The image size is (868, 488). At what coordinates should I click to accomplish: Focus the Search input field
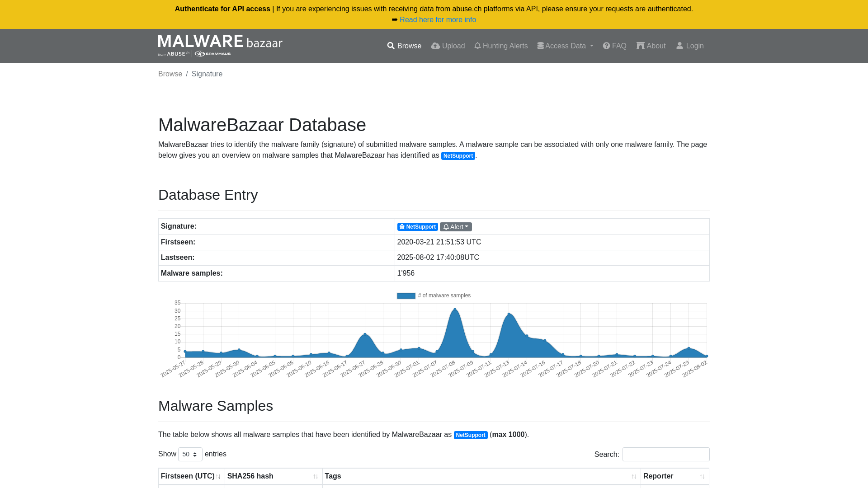click(x=666, y=454)
